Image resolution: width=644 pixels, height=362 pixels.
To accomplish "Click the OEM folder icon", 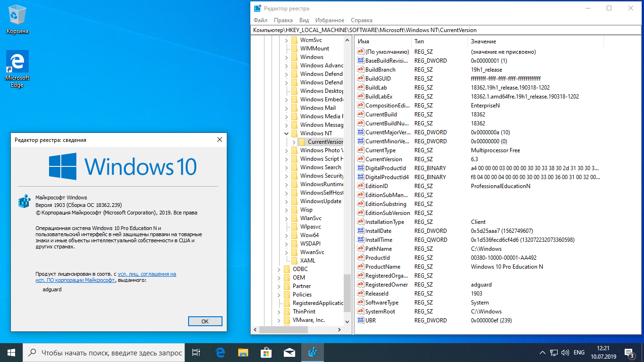I will click(x=287, y=278).
